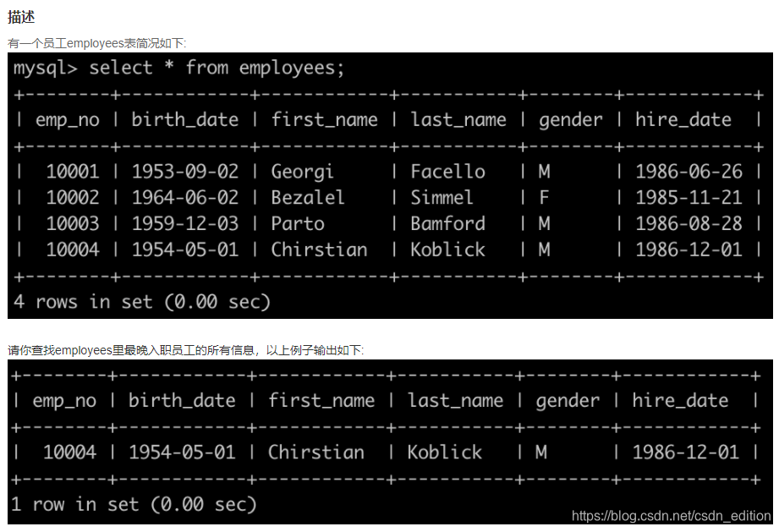Click the name Georgi
This screenshot has width=779, height=532.
coord(302,172)
